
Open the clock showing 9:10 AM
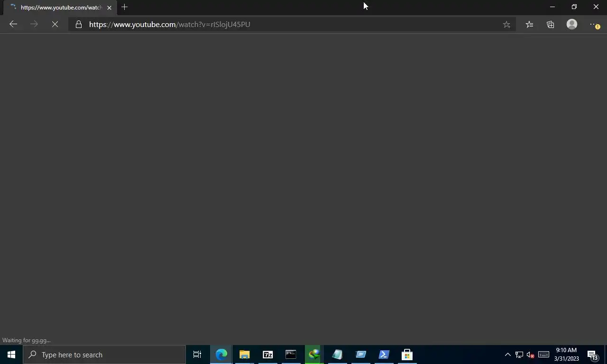tap(566, 355)
